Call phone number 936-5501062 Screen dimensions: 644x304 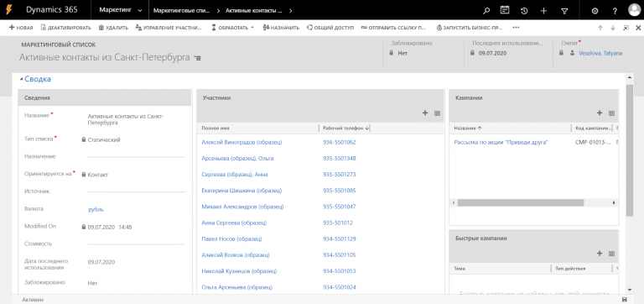340,142
